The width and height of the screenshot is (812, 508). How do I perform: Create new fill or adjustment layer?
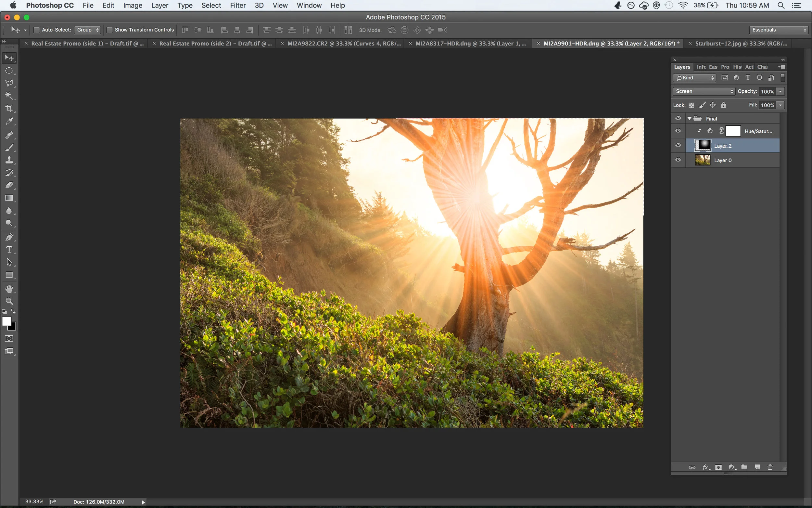point(732,467)
